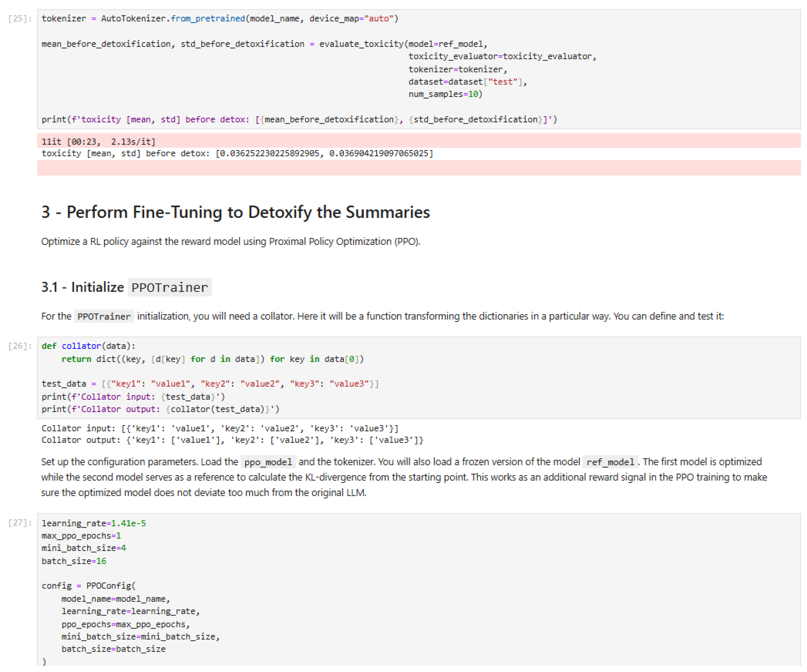Image resolution: width=807 pixels, height=672 pixels.
Task: Click the tokenizer AutoTokenizer.from_pretrained code line
Action: (220, 18)
